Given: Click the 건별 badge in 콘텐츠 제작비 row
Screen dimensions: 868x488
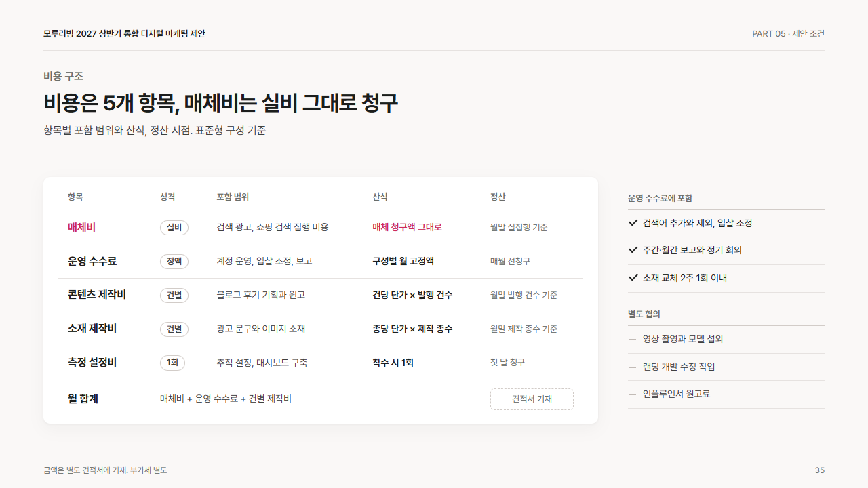Looking at the screenshot, I should click(x=174, y=296).
